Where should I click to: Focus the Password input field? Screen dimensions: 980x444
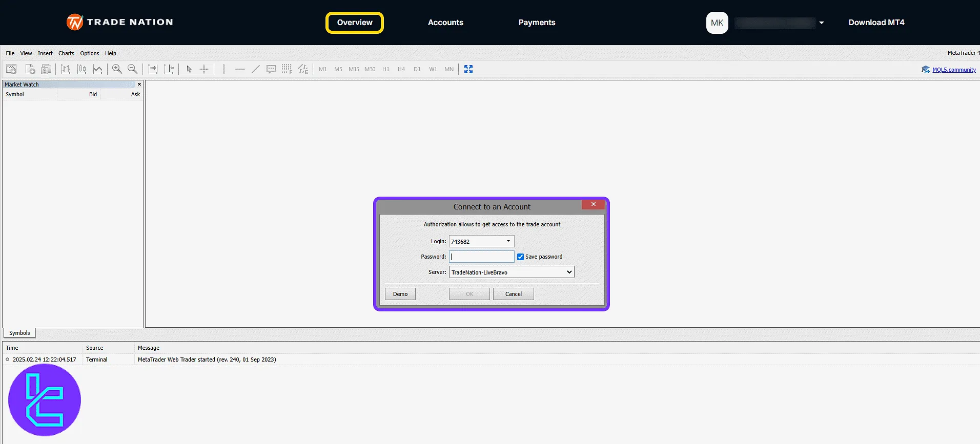pyautogui.click(x=482, y=257)
